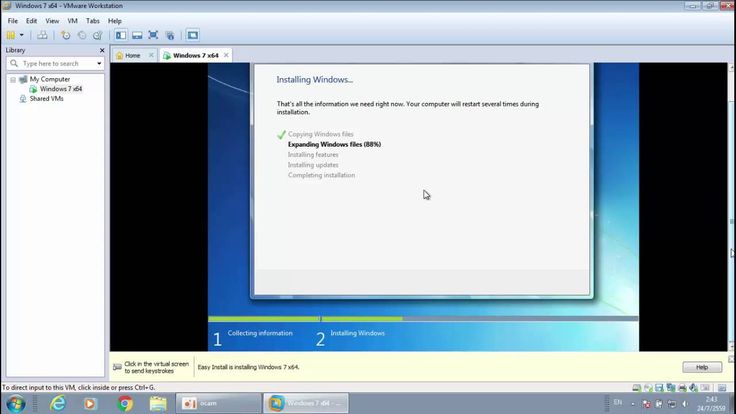
Task: Click the Send Ctrl+Alt+Del toolbar icon
Action: pos(42,35)
